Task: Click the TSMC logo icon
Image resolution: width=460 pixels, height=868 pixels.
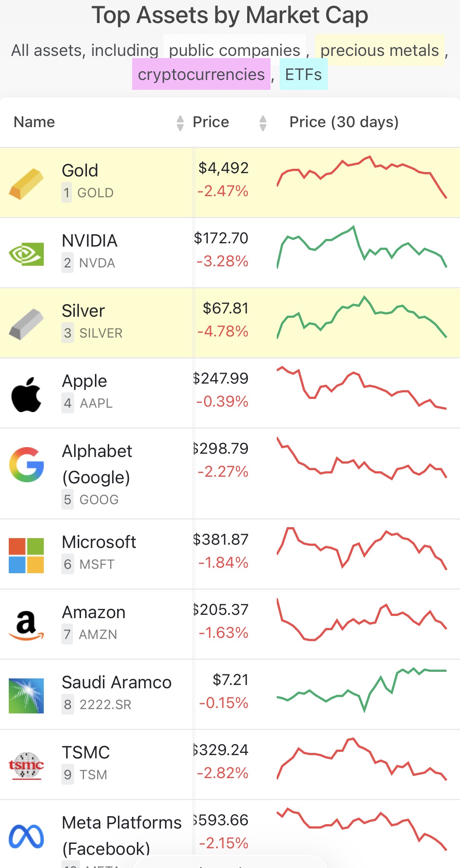Action: tap(26, 766)
